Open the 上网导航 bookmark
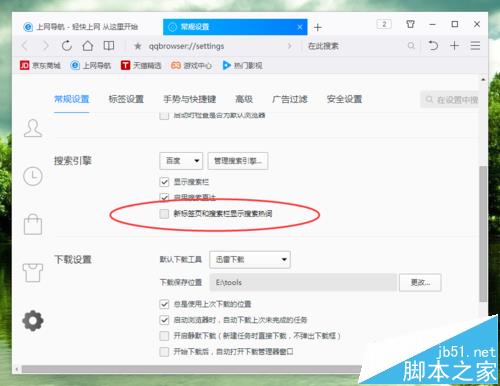This screenshot has width=500, height=386. [90, 65]
